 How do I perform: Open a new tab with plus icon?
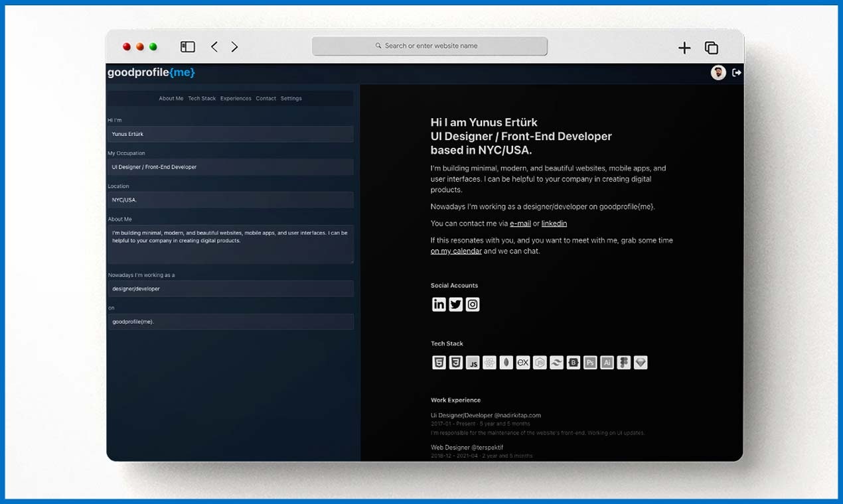click(x=684, y=48)
